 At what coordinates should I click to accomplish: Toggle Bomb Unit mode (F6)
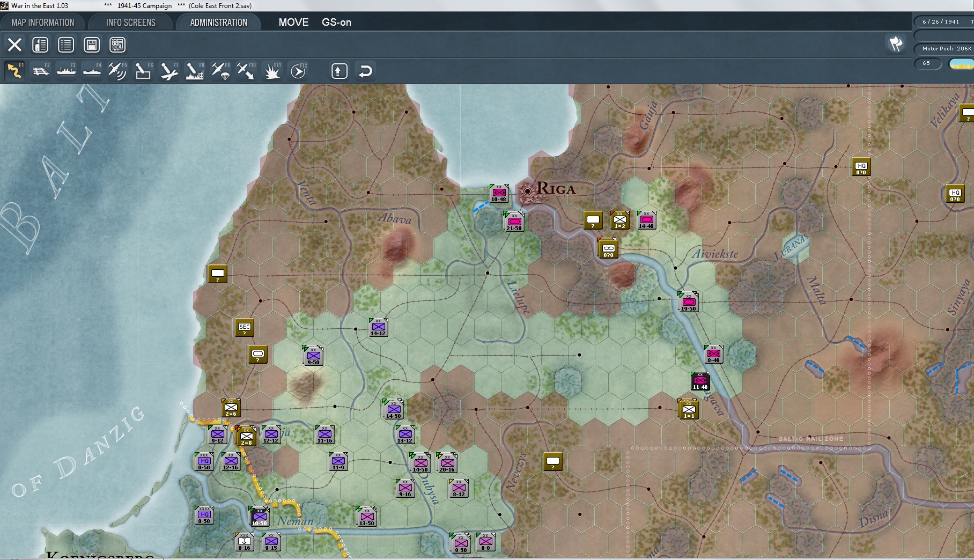coord(143,71)
